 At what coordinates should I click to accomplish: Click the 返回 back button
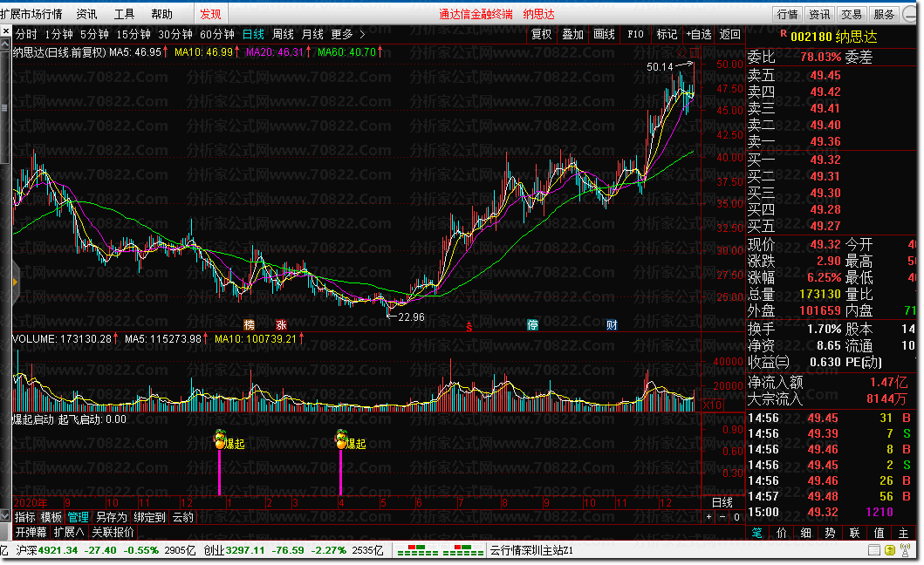coord(730,35)
